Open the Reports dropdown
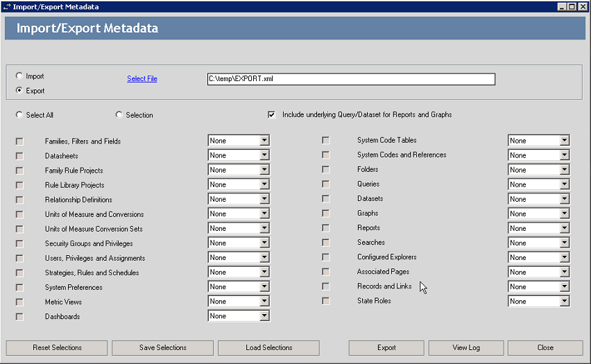 point(539,228)
